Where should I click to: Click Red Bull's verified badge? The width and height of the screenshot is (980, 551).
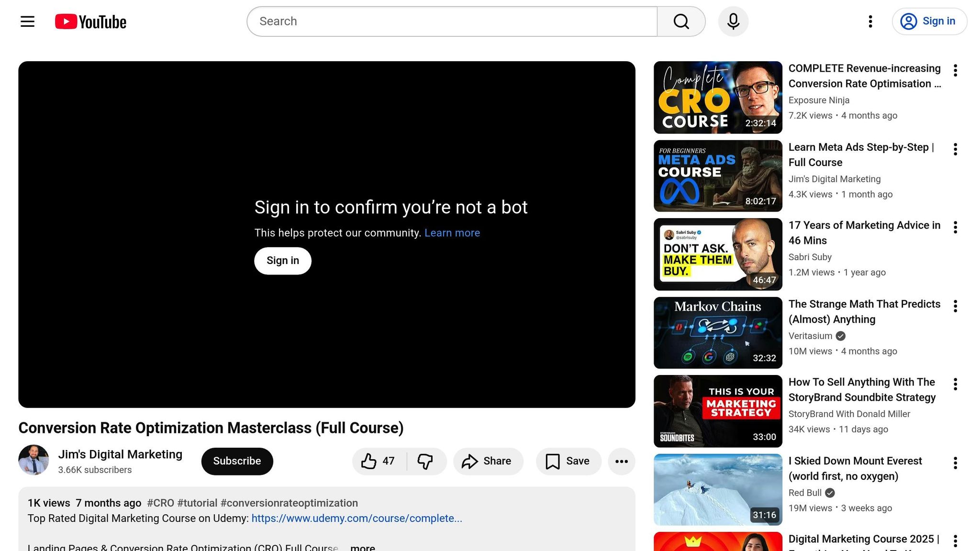(830, 493)
